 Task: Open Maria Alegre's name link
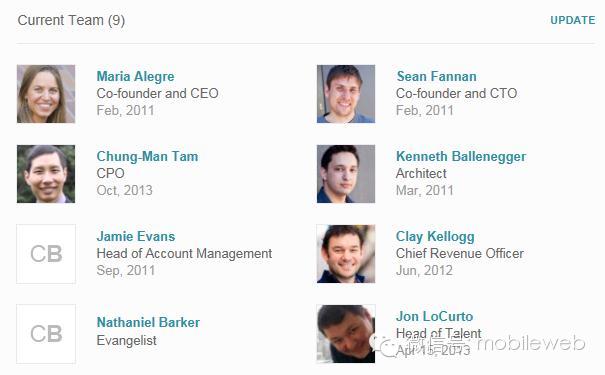point(135,76)
